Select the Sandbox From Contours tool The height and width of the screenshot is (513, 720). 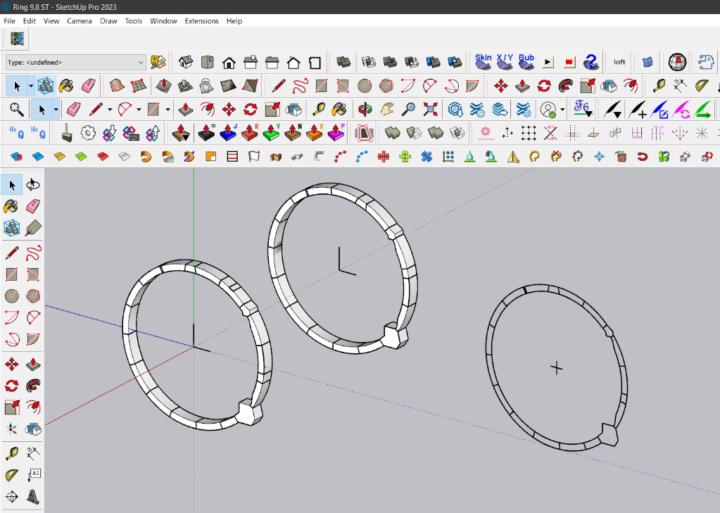pos(117,85)
